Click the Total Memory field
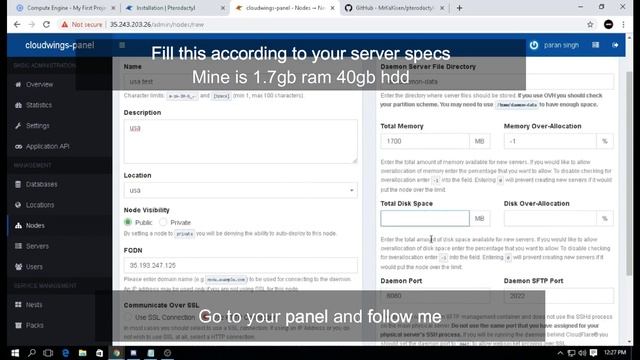 (x=425, y=141)
